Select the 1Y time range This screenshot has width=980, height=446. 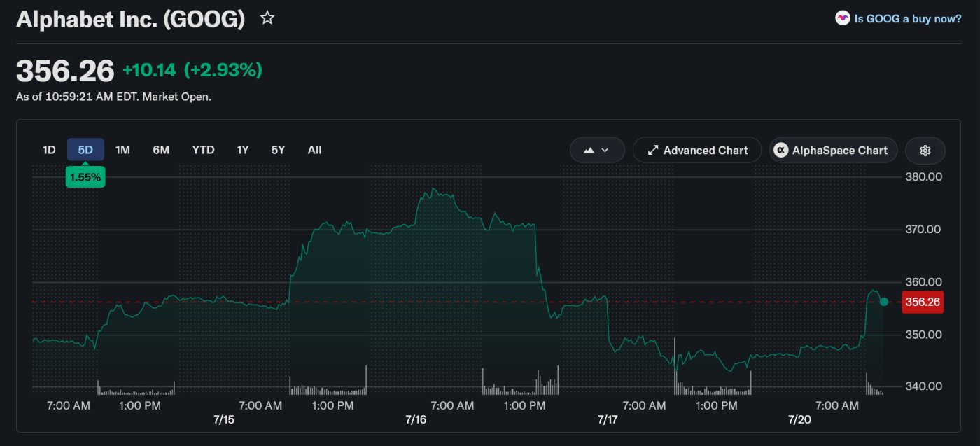click(x=243, y=150)
